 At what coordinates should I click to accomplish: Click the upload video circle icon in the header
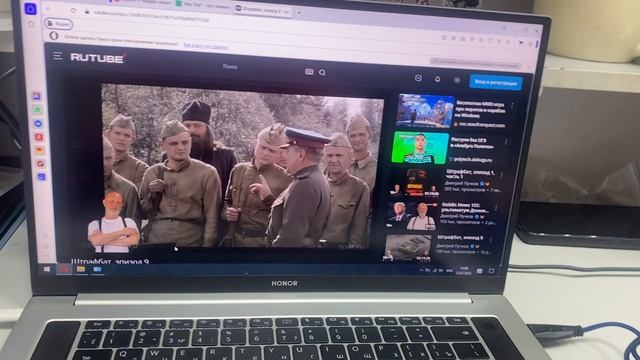(x=418, y=78)
